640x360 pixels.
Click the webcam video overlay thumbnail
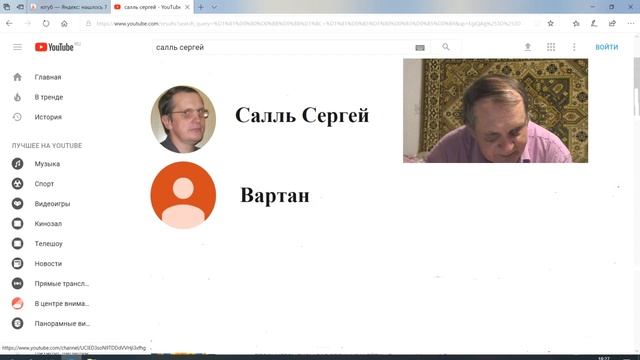(496, 111)
